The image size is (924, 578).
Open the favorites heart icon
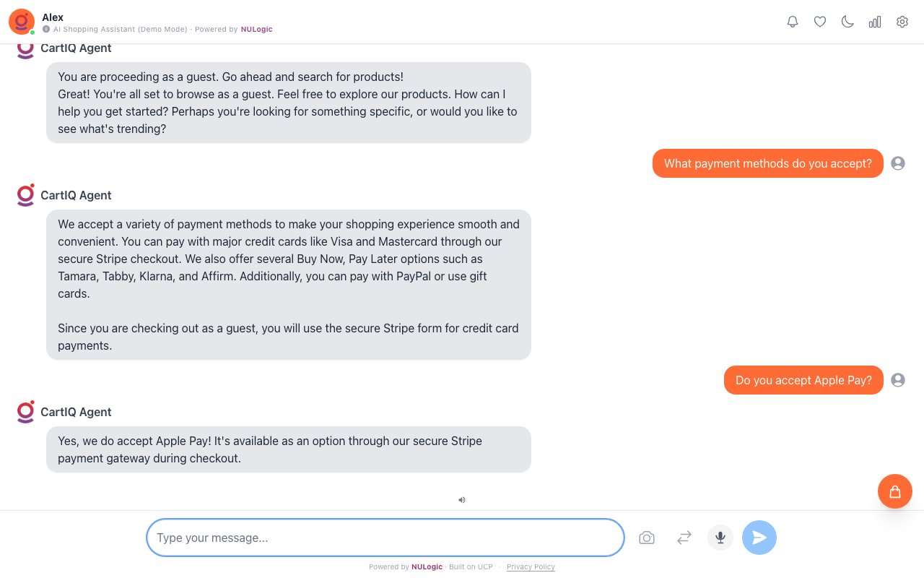pyautogui.click(x=820, y=22)
